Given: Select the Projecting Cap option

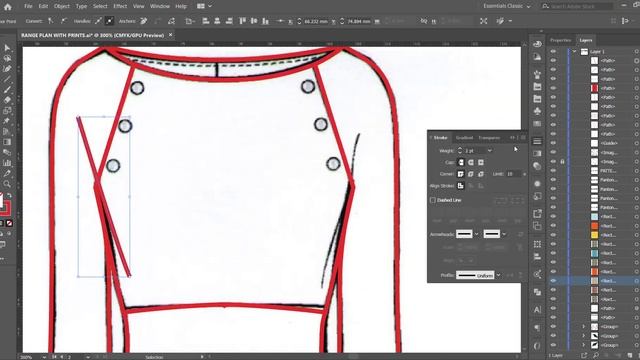Looking at the screenshot, I should click(481, 162).
